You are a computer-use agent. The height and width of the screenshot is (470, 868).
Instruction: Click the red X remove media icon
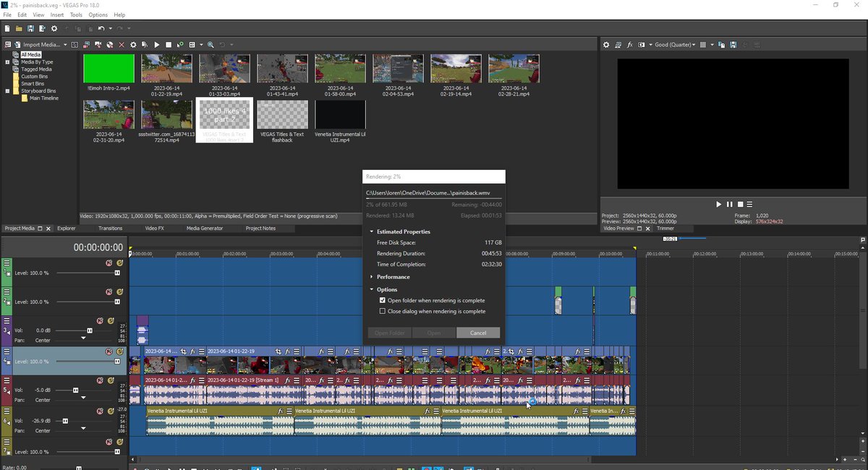[x=122, y=45]
